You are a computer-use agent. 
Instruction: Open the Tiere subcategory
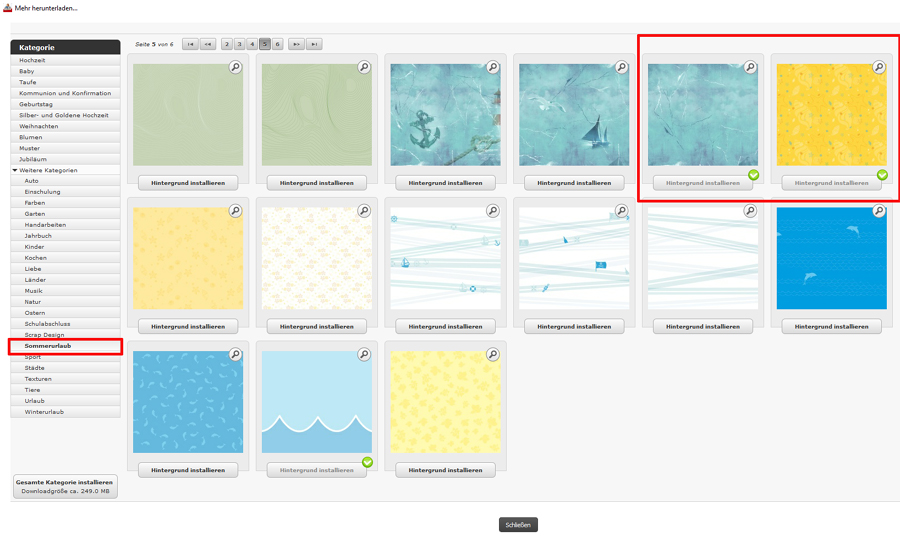[x=65, y=390]
